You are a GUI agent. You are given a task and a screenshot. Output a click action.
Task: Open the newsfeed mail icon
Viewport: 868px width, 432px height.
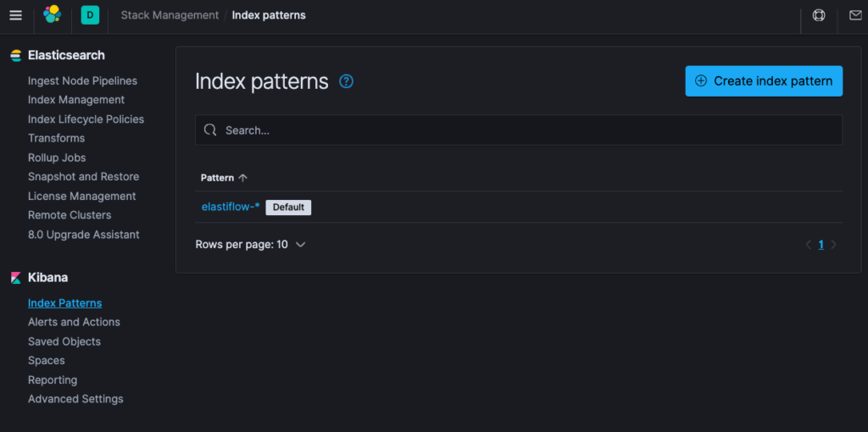pyautogui.click(x=855, y=15)
